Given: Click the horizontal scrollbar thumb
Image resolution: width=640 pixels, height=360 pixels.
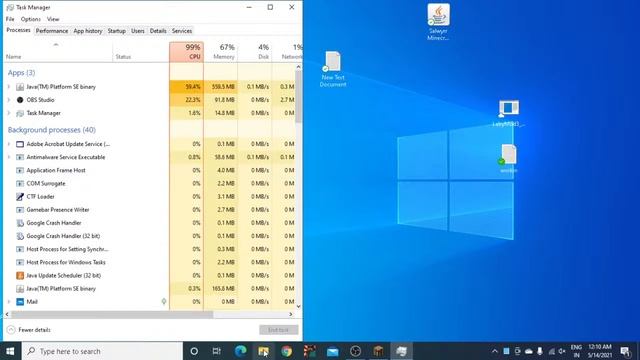Looking at the screenshot, I should 112,314.
